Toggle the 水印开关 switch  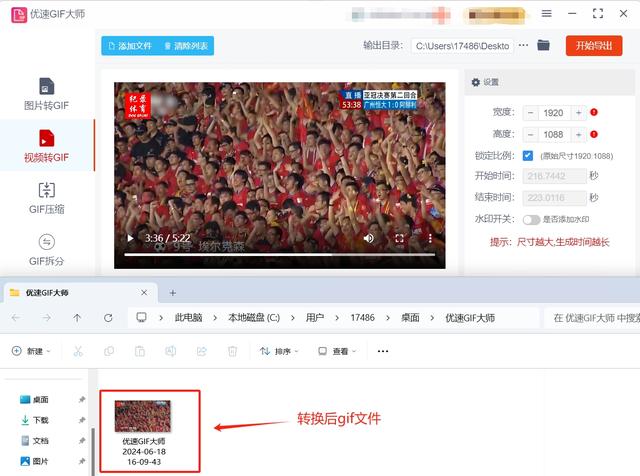531,220
